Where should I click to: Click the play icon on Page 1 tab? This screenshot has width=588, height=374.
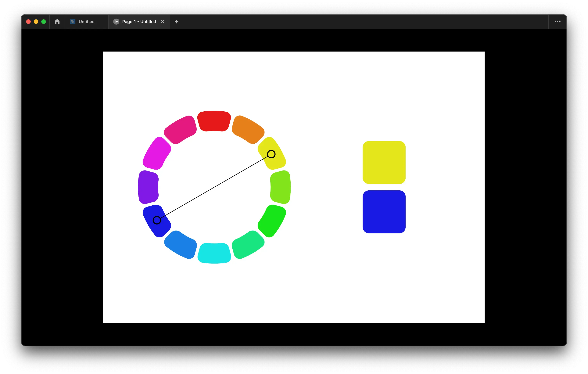click(116, 22)
